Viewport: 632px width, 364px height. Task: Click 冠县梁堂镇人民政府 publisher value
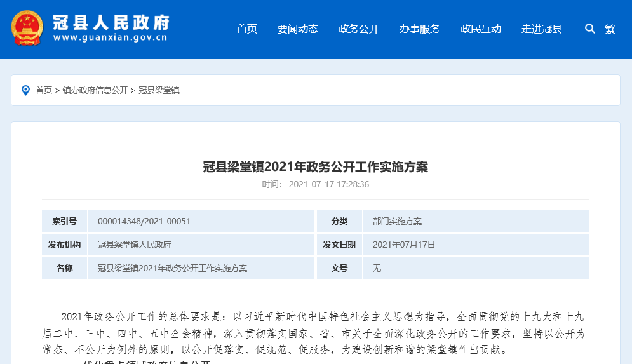pos(135,245)
